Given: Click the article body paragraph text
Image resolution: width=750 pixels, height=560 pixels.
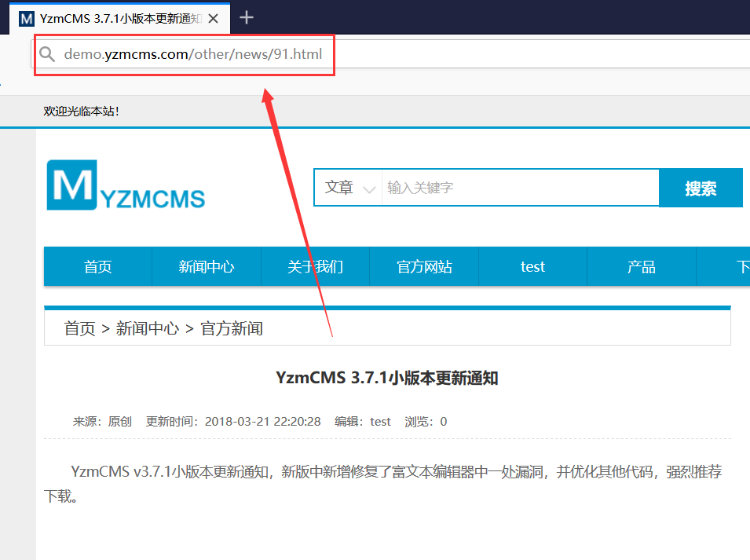Looking at the screenshot, I should pyautogui.click(x=382, y=484).
